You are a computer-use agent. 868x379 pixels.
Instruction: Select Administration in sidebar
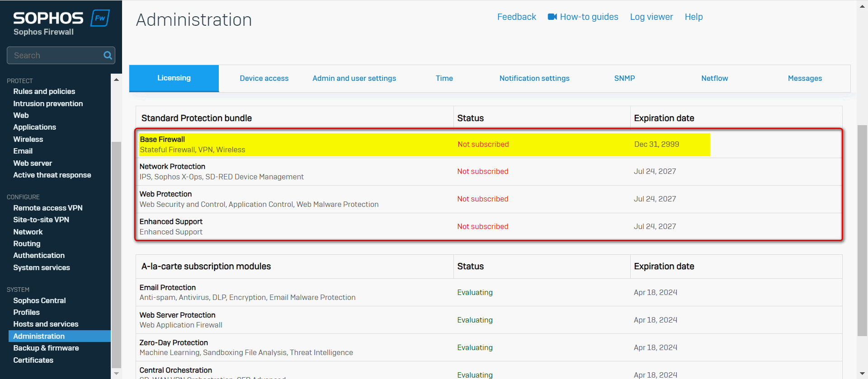point(60,336)
